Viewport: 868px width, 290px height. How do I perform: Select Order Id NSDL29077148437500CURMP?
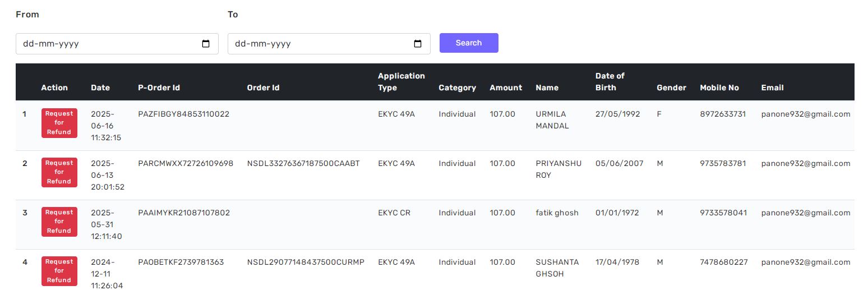pyautogui.click(x=306, y=262)
